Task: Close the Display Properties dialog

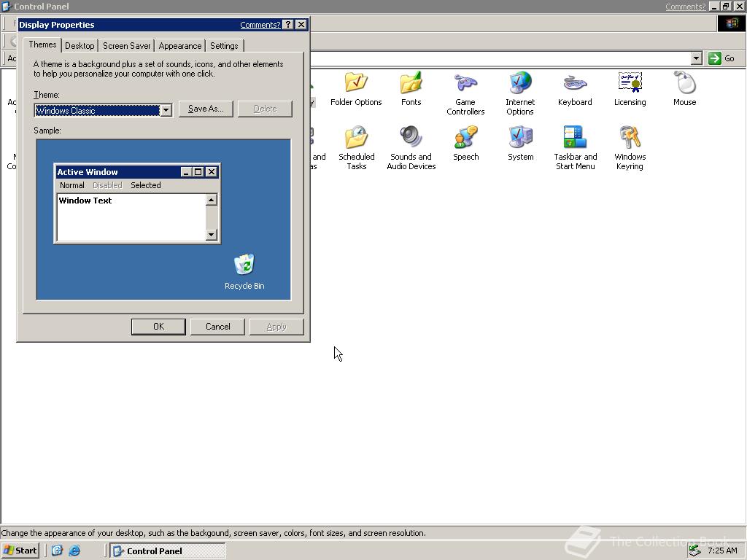Action: (x=301, y=25)
